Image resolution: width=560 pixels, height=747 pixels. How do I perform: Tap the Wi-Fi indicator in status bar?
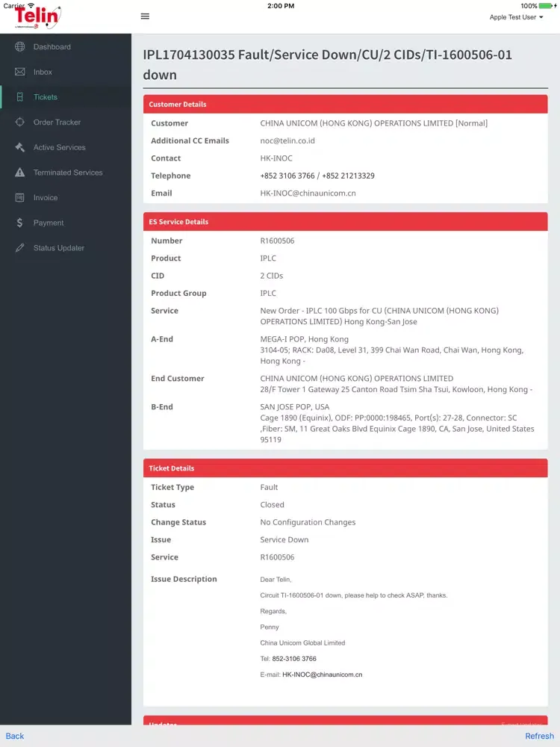[31, 5]
